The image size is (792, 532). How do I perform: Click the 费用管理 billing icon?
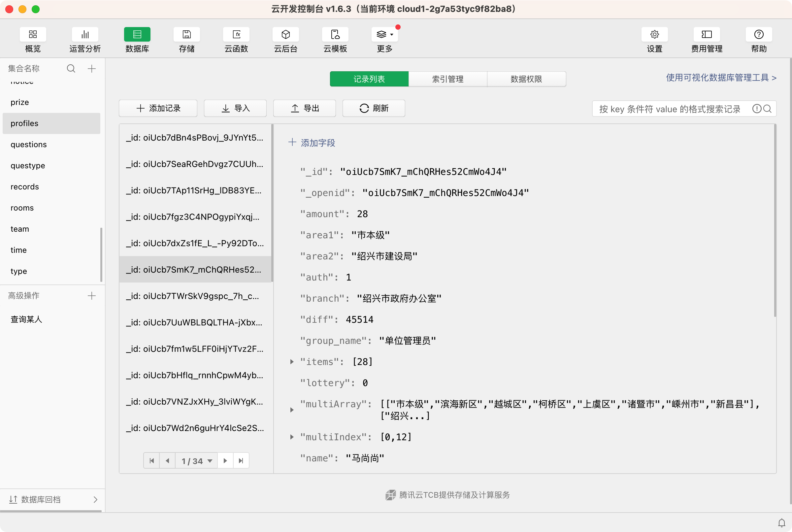707,35
